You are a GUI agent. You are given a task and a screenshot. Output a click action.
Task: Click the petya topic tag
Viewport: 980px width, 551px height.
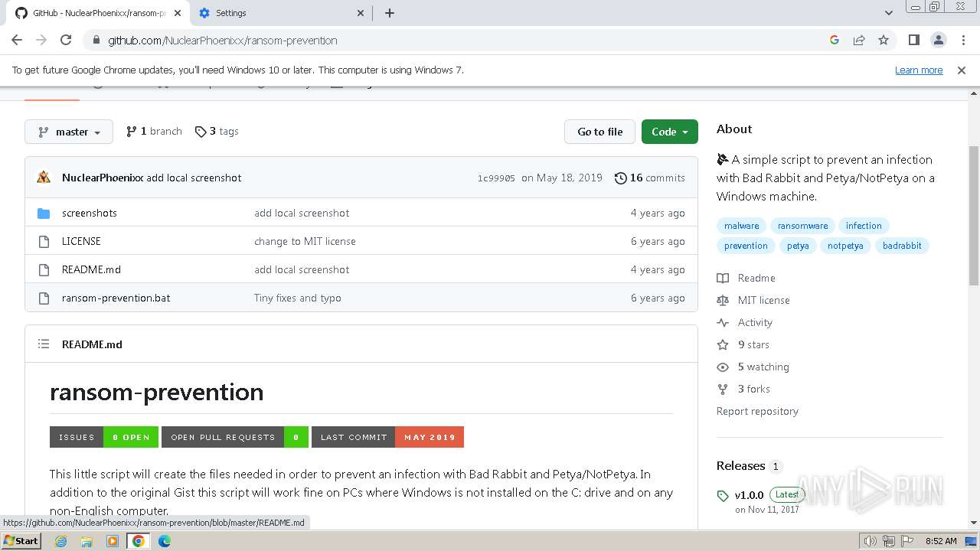798,246
